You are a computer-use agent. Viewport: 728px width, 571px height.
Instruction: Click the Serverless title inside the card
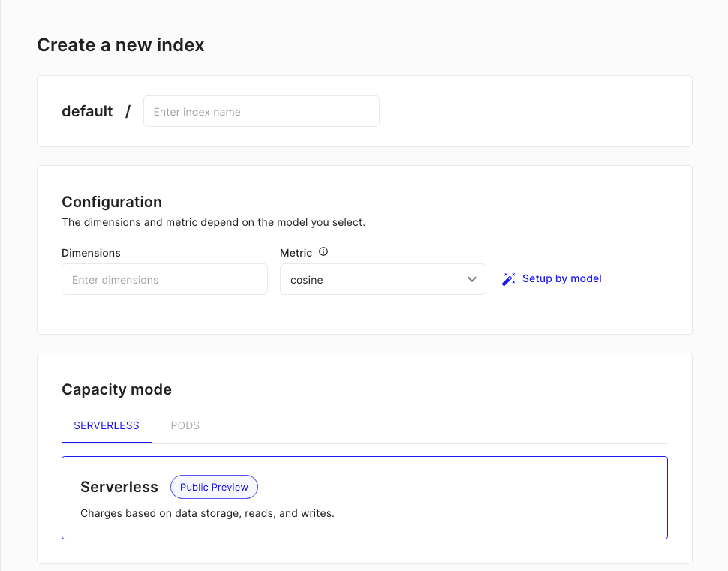coord(119,487)
